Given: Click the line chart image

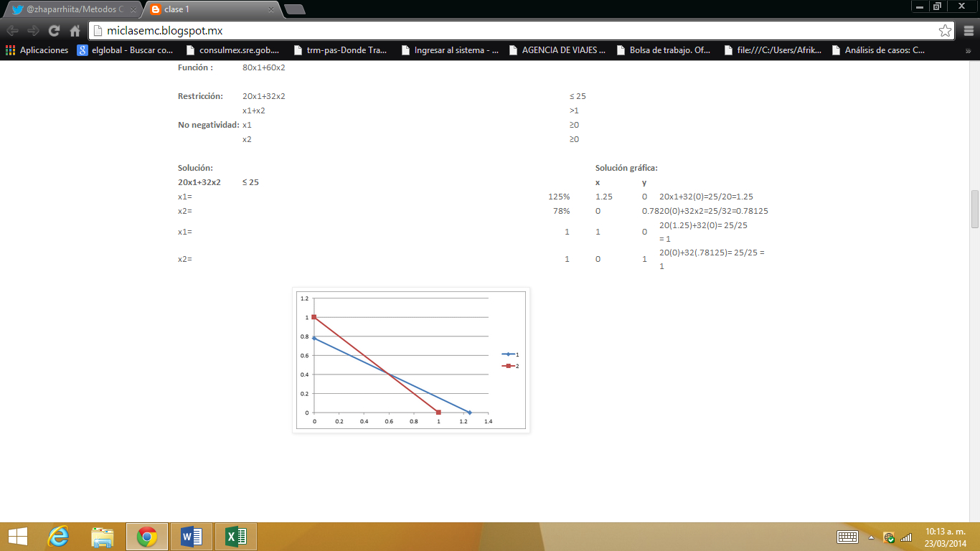Looking at the screenshot, I should 411,360.
